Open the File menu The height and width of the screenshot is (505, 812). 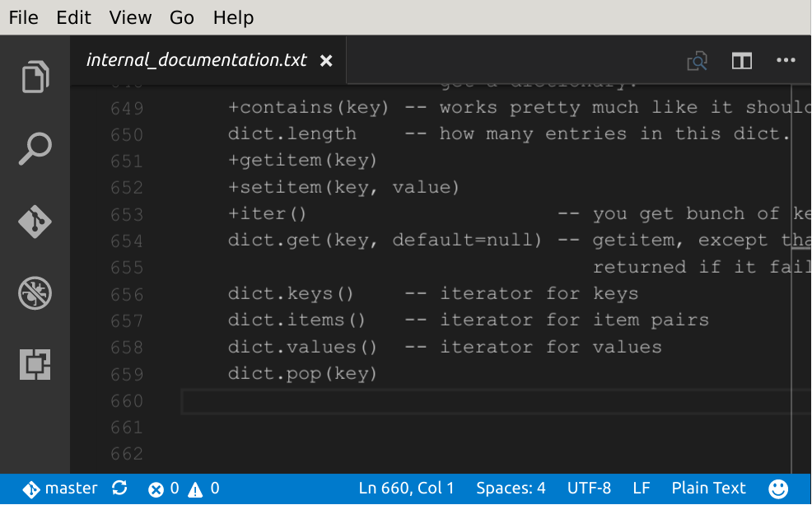pyautogui.click(x=23, y=17)
